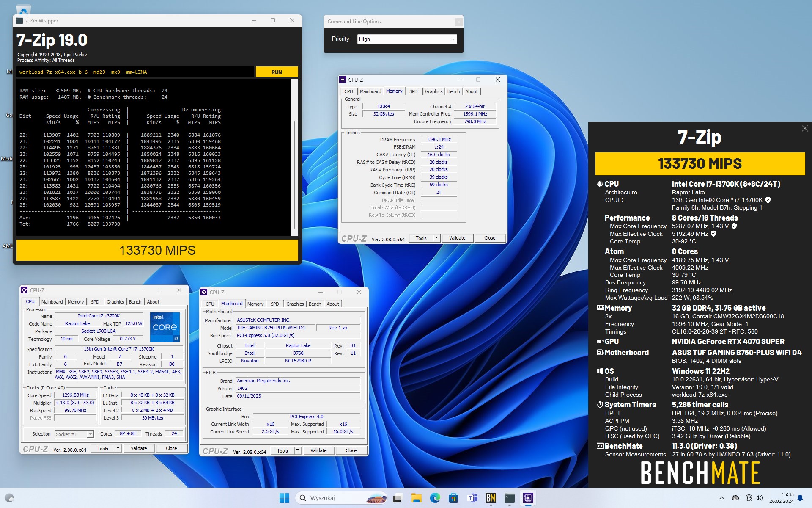This screenshot has width=812, height=508.
Task: Switch to 7-Zip console taskbar icon
Action: click(x=509, y=498)
